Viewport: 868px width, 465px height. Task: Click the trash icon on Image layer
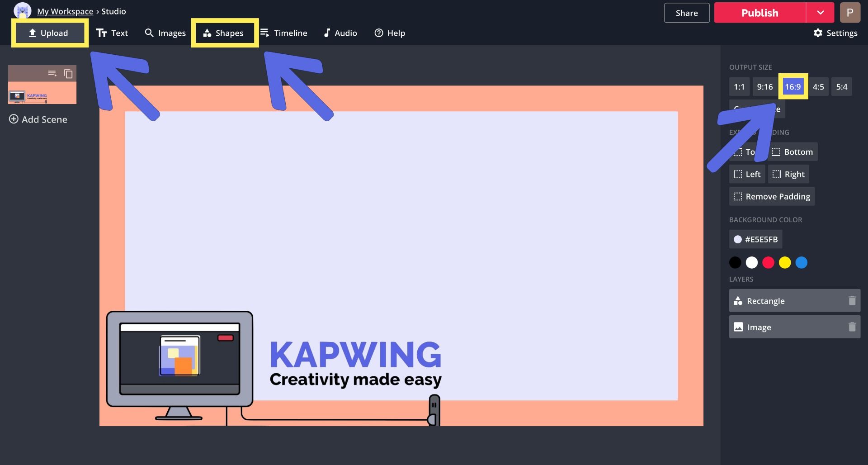[852, 327]
